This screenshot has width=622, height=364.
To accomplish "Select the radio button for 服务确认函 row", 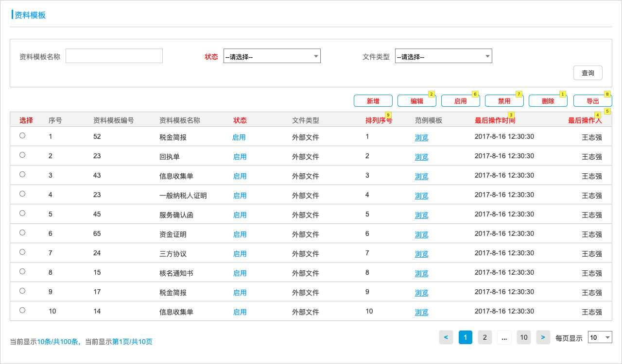I will tap(22, 213).
